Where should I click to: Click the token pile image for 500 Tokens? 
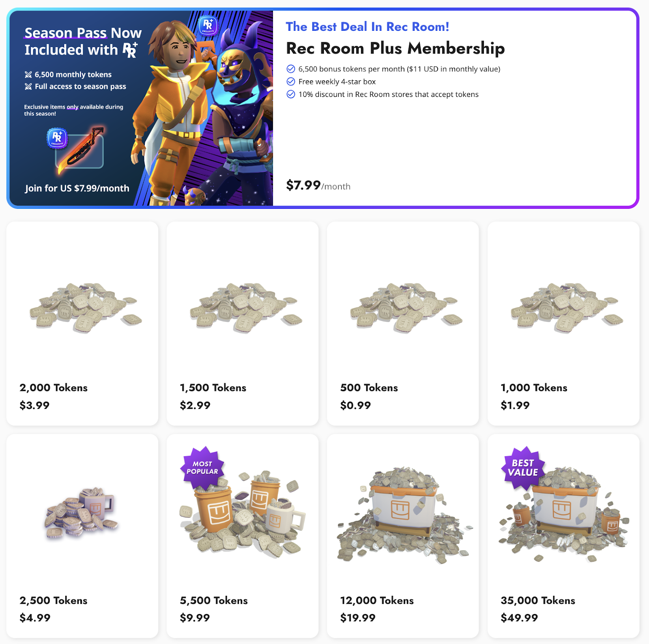coord(406,308)
